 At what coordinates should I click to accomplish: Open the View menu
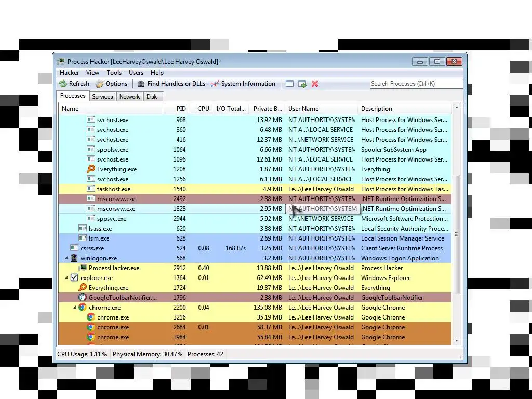coord(92,73)
